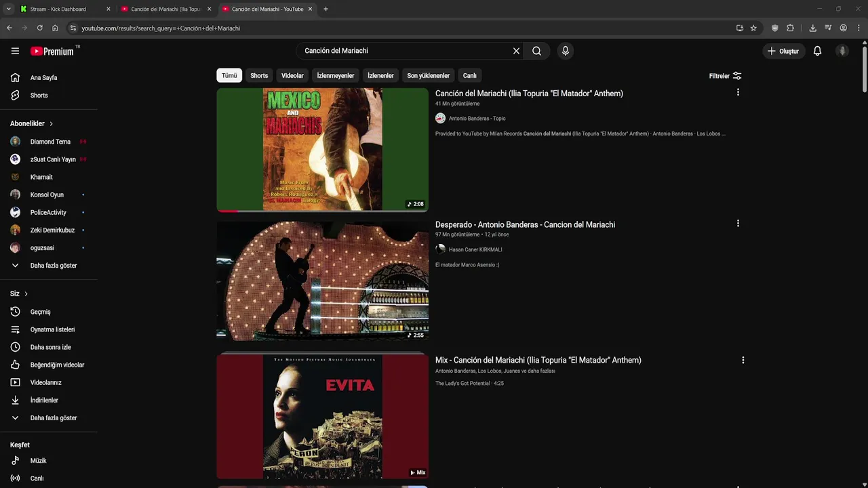Open first result video title
This screenshot has width=868, height=488.
[529, 94]
